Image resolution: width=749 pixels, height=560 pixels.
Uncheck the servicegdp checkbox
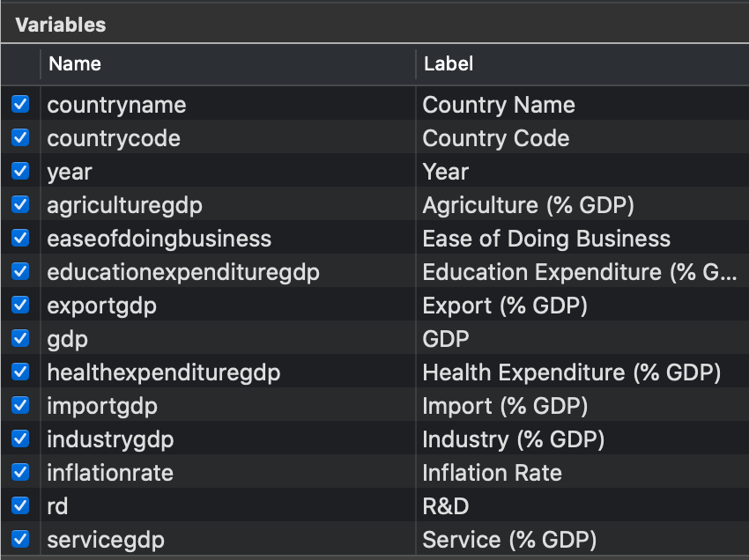19,539
